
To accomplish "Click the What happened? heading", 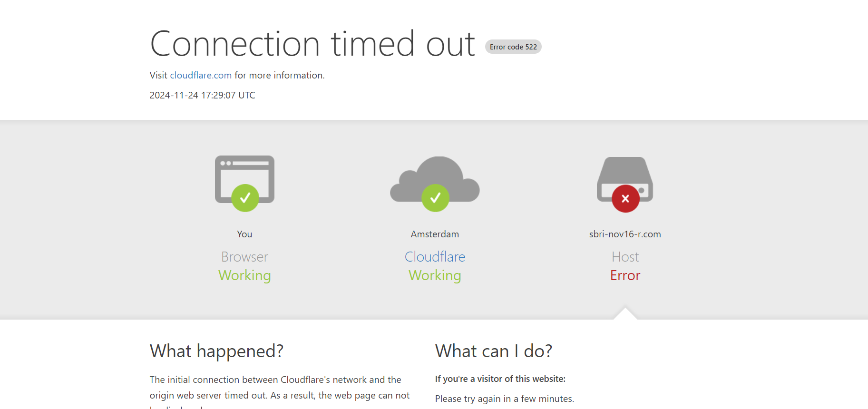I will coord(216,351).
